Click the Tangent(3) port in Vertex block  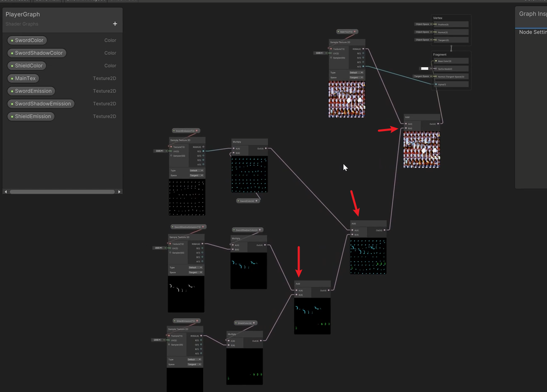click(x=436, y=40)
